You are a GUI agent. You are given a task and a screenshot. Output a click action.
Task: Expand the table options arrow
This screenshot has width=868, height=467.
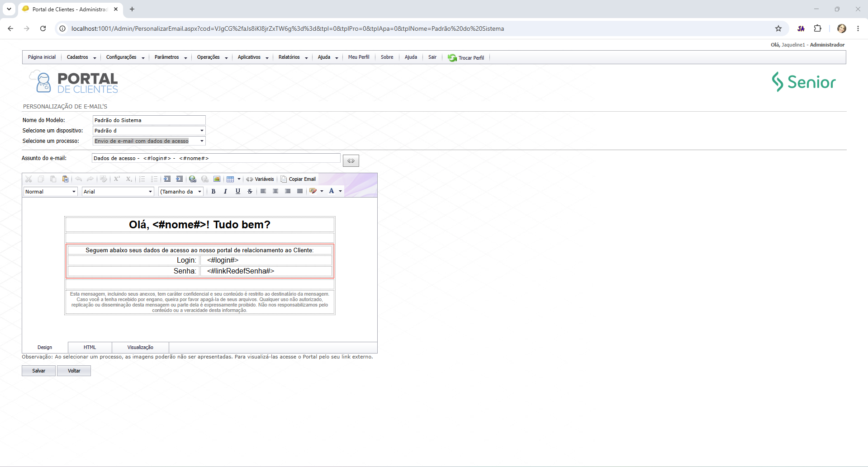[x=239, y=179]
